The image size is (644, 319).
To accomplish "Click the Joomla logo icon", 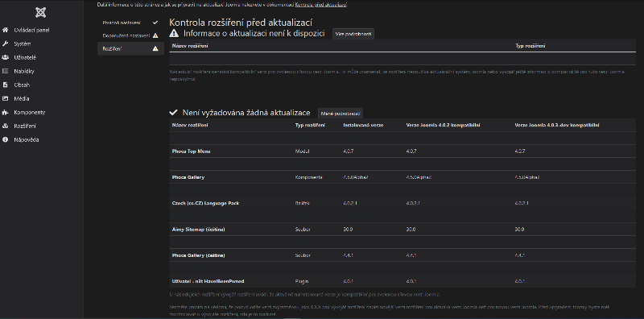I will [x=41, y=12].
